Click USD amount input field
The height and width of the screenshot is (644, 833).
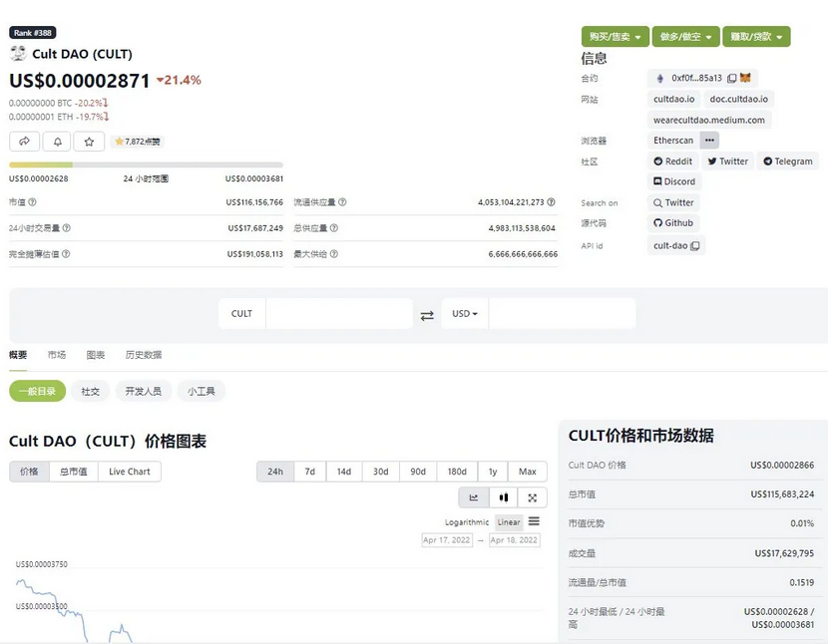[562, 314]
